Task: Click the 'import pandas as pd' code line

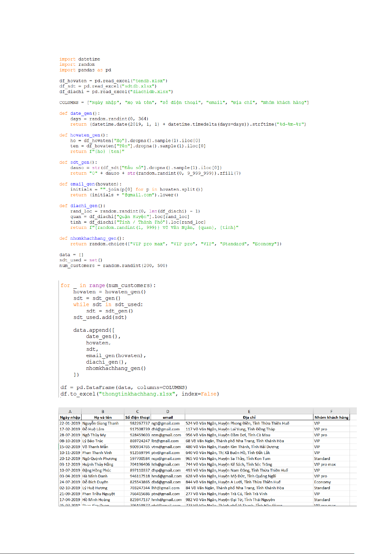Action: tap(85, 70)
